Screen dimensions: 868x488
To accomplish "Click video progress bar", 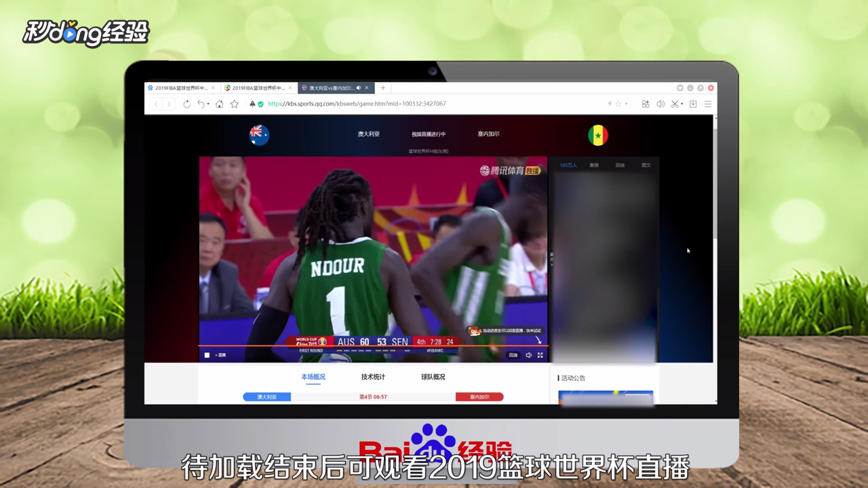I will (x=373, y=346).
